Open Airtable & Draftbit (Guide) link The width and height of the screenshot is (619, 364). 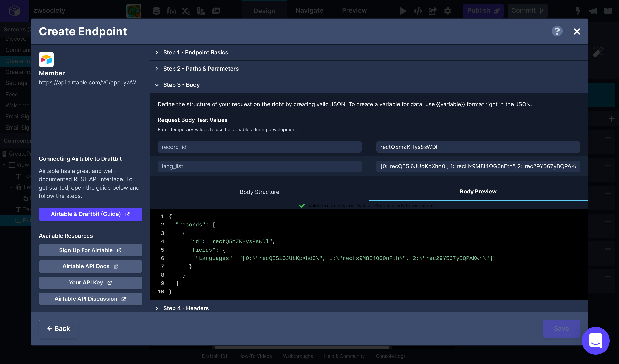click(91, 214)
